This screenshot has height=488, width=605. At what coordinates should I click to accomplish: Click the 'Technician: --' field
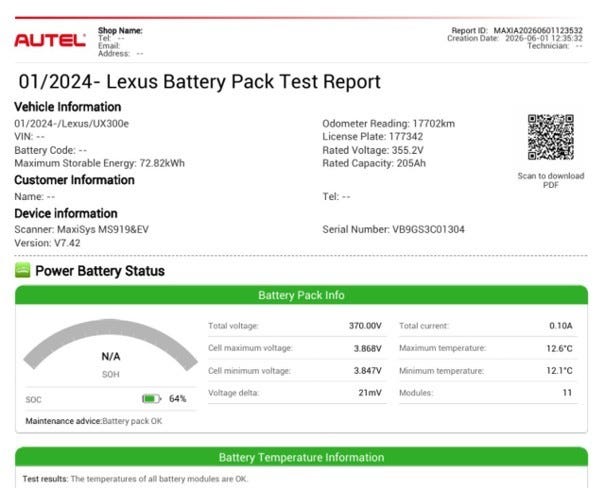click(x=555, y=46)
